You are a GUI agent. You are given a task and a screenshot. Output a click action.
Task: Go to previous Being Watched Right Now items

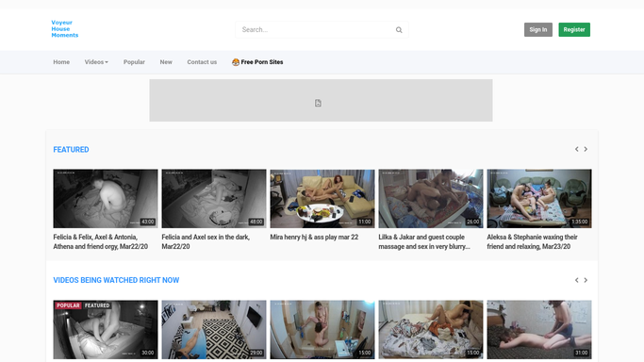coord(577,280)
